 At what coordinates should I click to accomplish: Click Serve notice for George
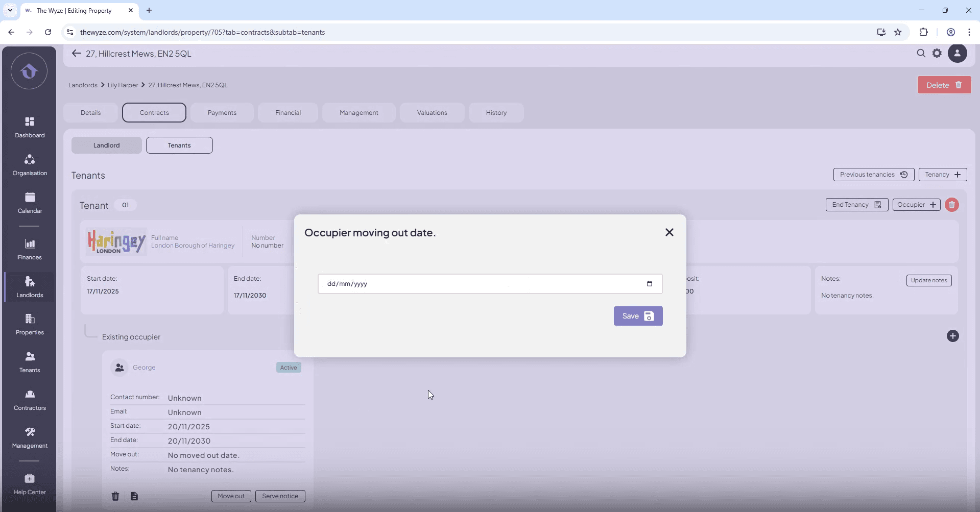coord(280,496)
